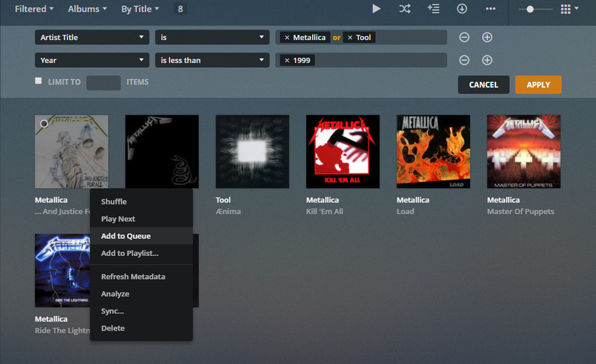Click Metallica artist link above Master Of Puppets
The height and width of the screenshot is (364, 596).
coord(503,200)
